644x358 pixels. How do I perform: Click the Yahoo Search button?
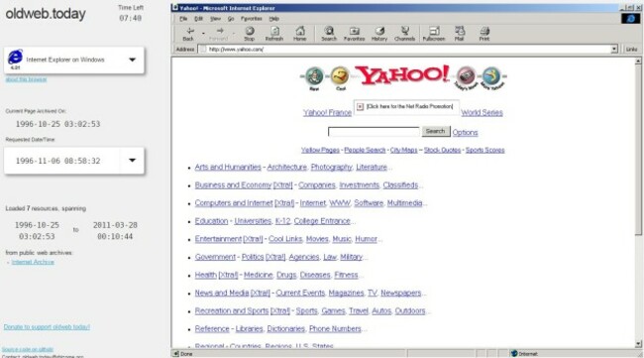click(x=435, y=131)
